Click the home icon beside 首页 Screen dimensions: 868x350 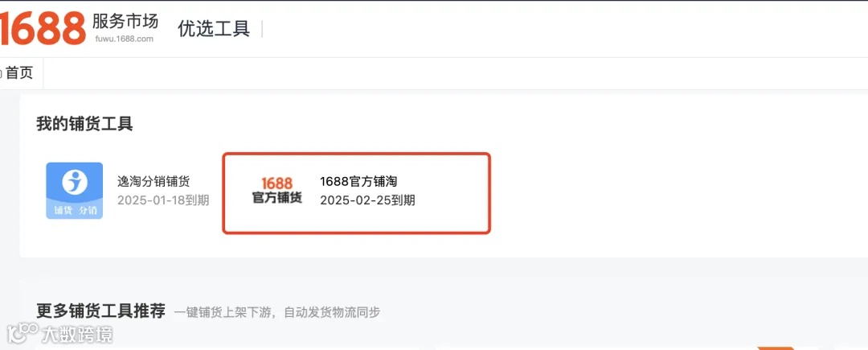point(1,73)
